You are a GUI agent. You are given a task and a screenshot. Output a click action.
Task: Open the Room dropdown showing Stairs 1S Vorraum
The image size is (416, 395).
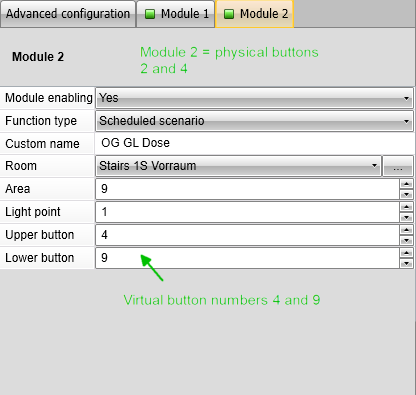(238, 166)
